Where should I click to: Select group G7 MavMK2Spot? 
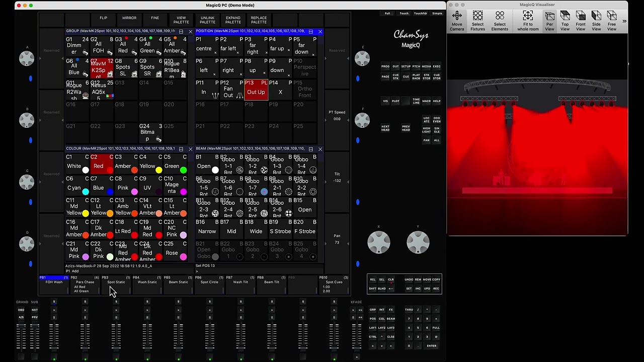pos(102,68)
